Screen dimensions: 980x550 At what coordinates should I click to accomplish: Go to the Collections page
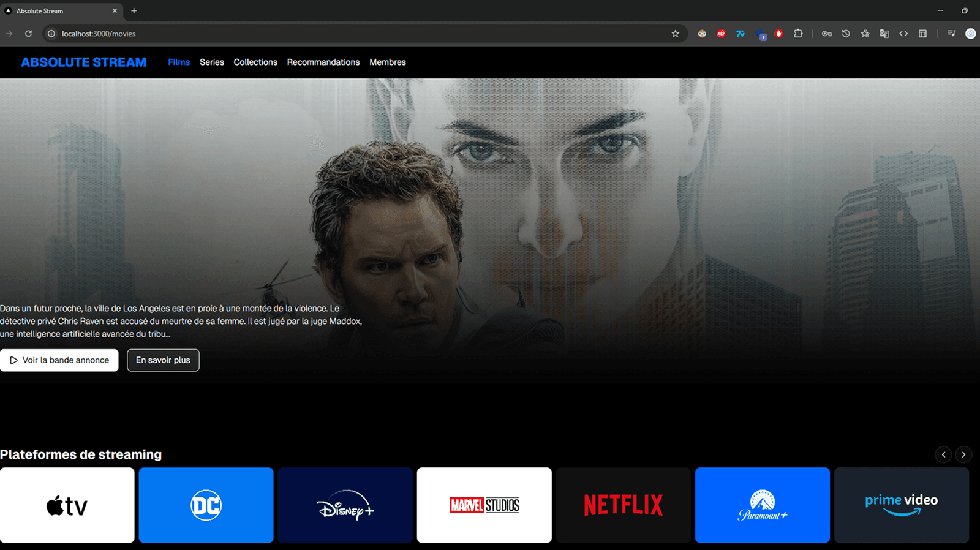click(x=255, y=62)
